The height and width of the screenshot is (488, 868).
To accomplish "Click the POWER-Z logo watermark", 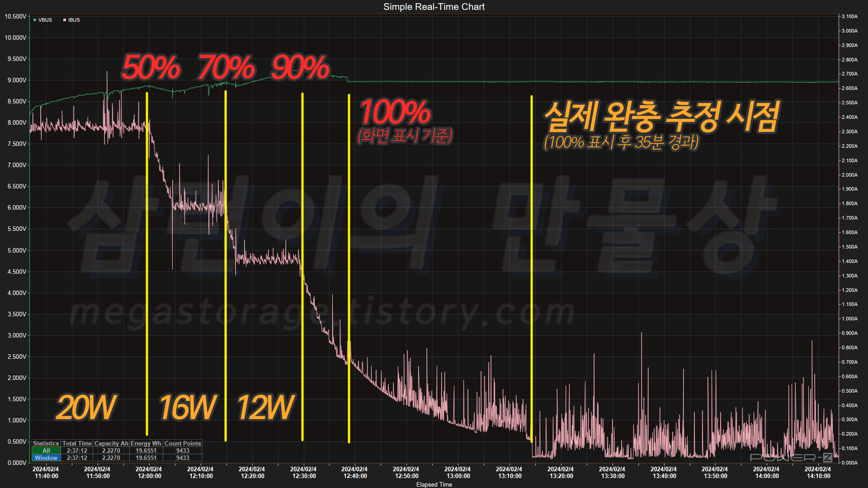I will (791, 458).
